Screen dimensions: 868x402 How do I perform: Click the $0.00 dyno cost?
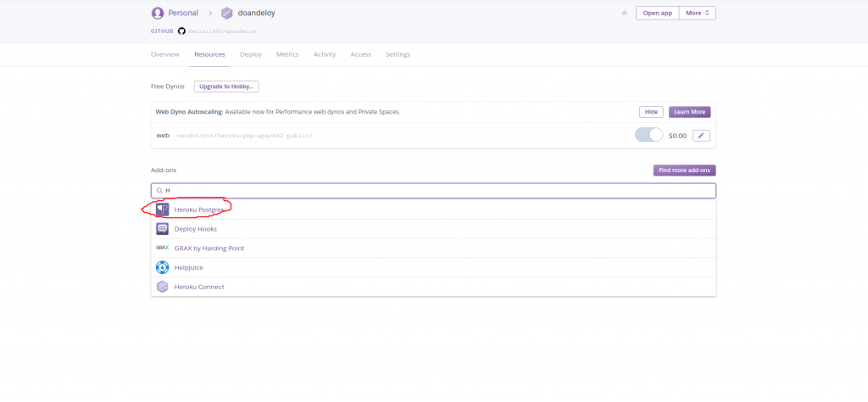coord(677,136)
